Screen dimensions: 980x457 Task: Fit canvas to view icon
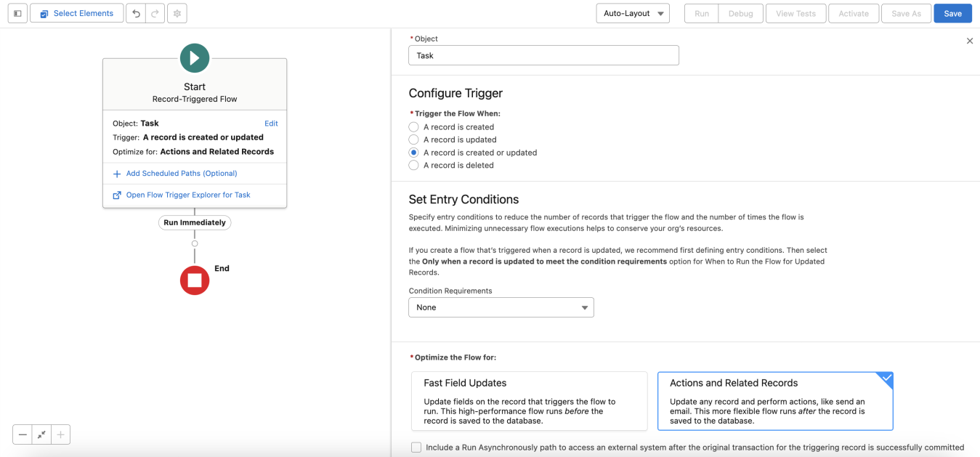click(41, 434)
